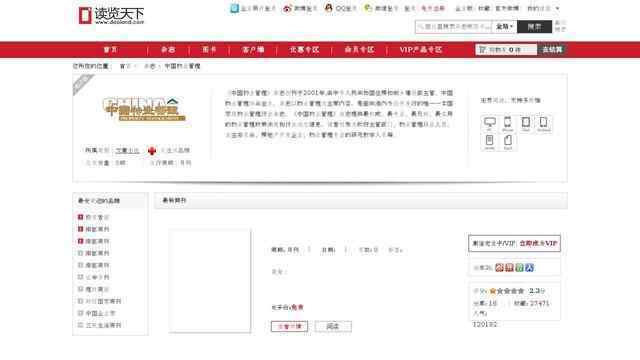The height and width of the screenshot is (360, 640).
Task: Click 中国物业管理 in the breadcrumb
Action: point(182,66)
